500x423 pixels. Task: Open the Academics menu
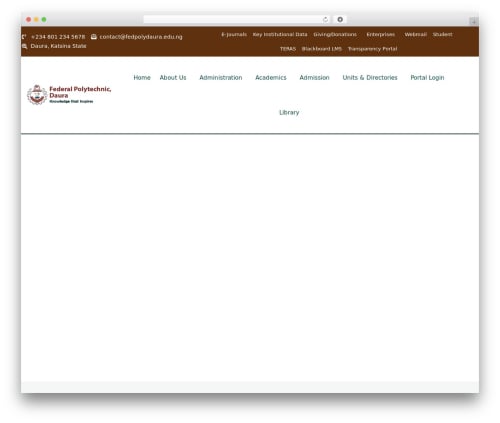pos(271,77)
